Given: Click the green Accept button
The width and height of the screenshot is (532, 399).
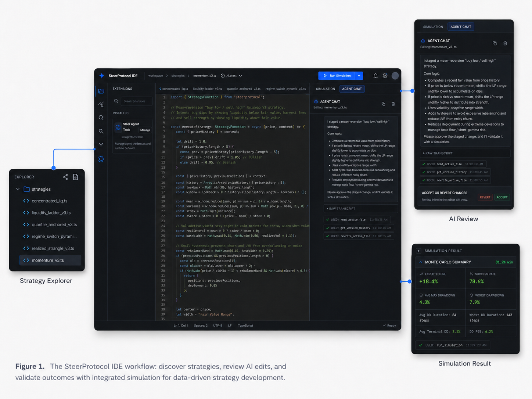Looking at the screenshot, I should point(502,197).
